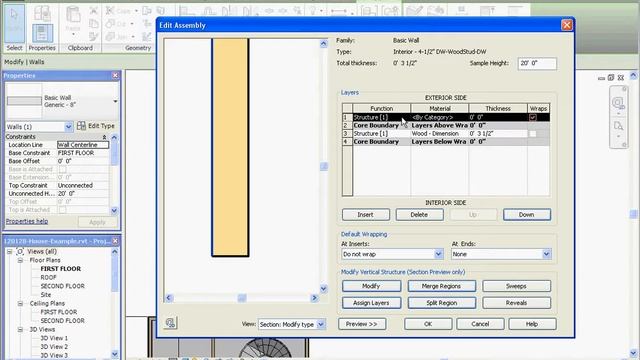
Task: Close the Edit Assembly dialog with X
Action: 567,25
